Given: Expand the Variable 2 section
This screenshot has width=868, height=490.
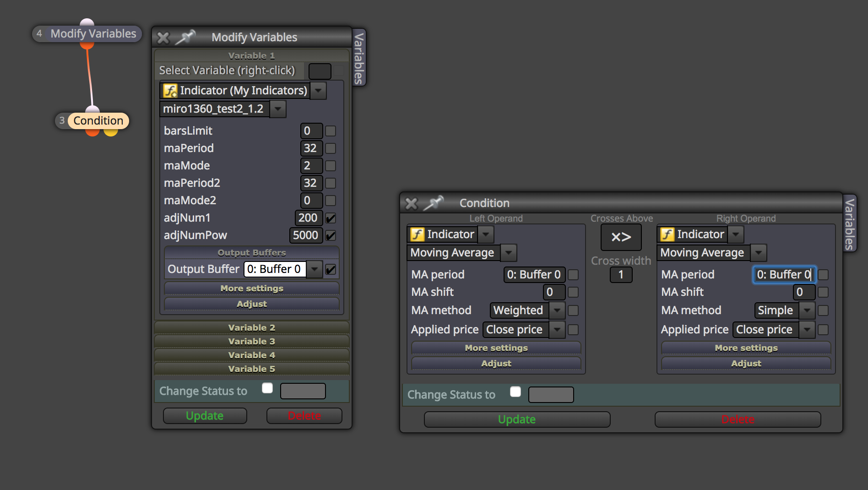Looking at the screenshot, I should [x=252, y=327].
